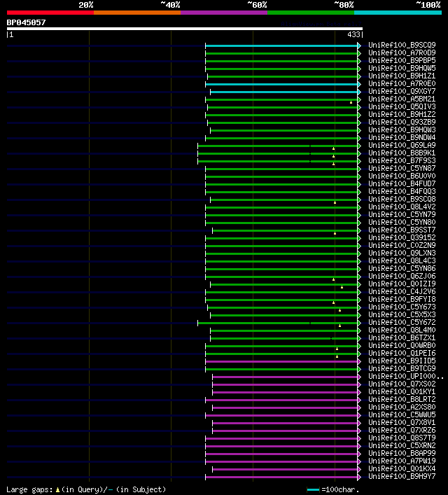
Task: Click UniRef100_C4J2V6 label
Action: [402, 292]
